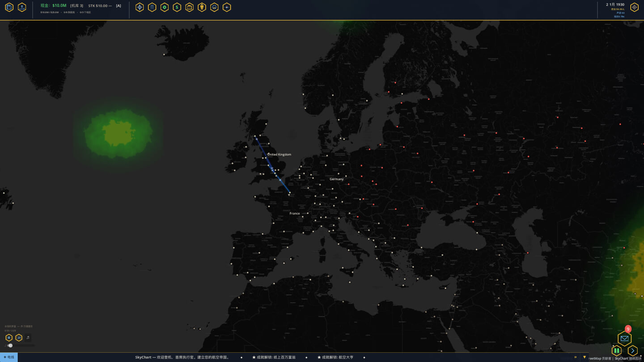Open the green gear settings icon
Image resolution: width=644 pixels, height=362 pixels.
point(165,7)
